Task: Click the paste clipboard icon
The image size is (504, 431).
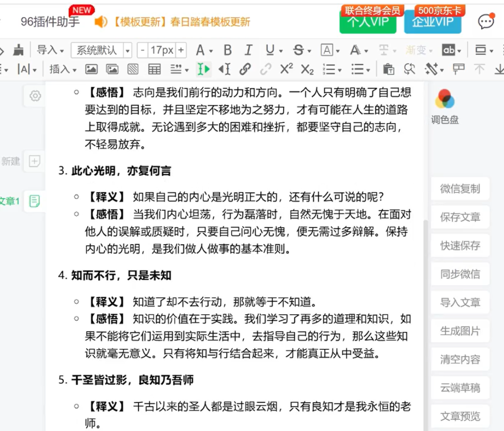Action: pyautogui.click(x=388, y=69)
